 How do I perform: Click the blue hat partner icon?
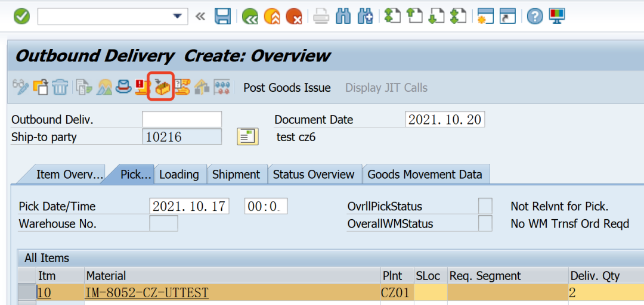pyautogui.click(x=123, y=87)
